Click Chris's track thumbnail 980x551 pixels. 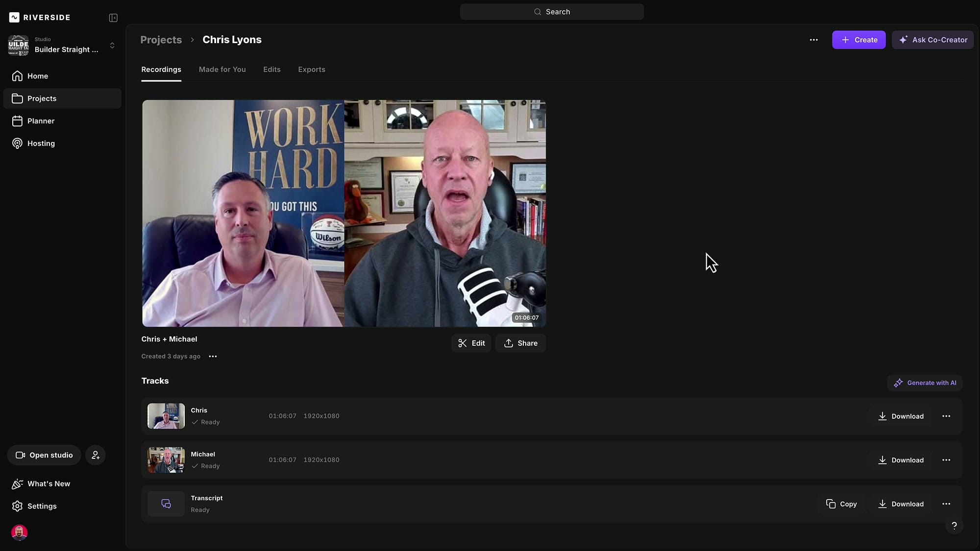coord(165,416)
